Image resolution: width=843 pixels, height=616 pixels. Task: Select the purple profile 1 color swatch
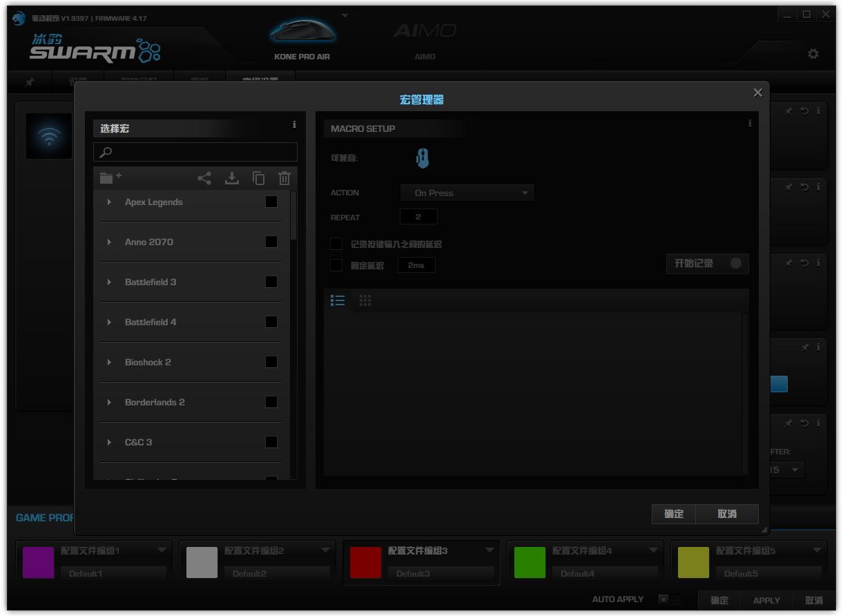38,562
